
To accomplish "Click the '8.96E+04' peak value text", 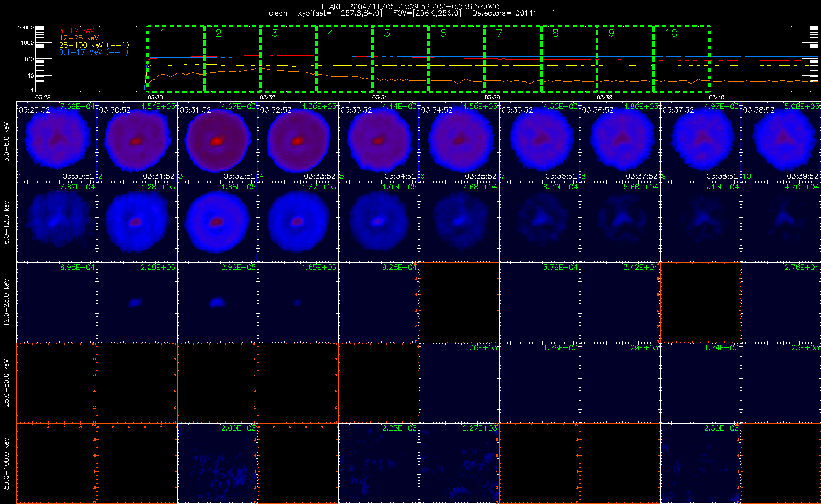I will 78,267.
